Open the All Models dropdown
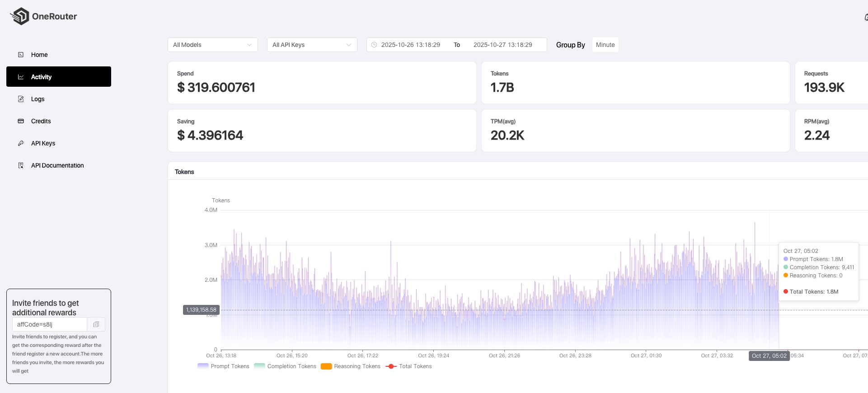This screenshot has width=868, height=393. [212, 45]
